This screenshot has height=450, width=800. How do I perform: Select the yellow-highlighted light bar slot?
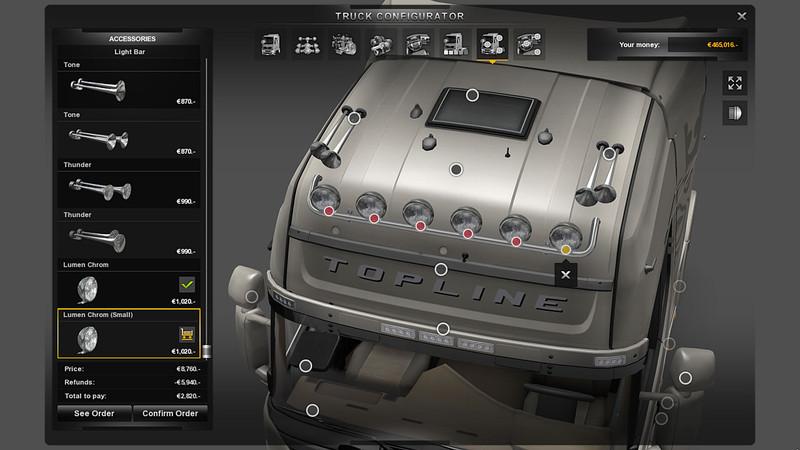point(566,248)
